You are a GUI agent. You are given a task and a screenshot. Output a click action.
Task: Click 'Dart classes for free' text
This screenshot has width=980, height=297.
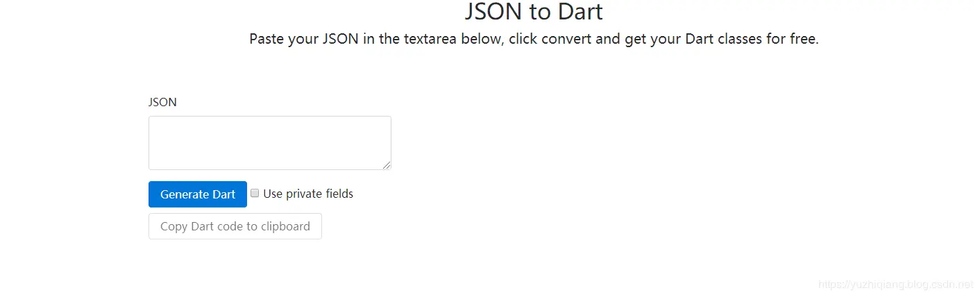pos(752,39)
